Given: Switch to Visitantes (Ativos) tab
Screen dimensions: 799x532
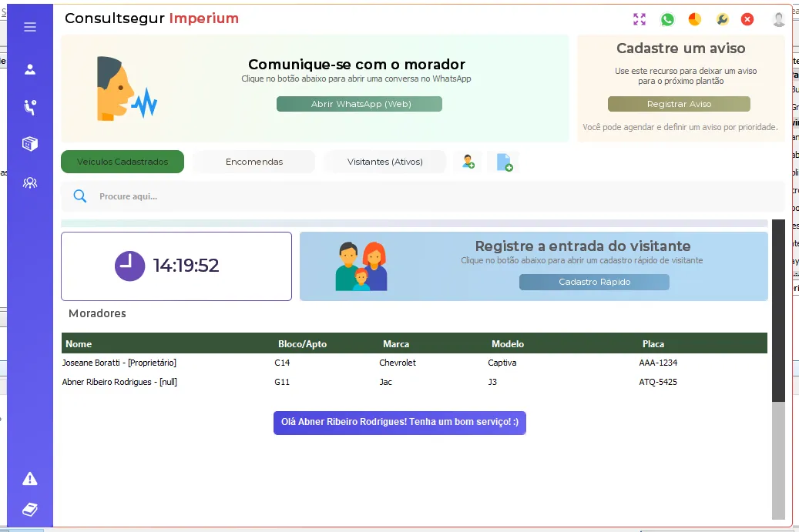Looking at the screenshot, I should click(384, 162).
